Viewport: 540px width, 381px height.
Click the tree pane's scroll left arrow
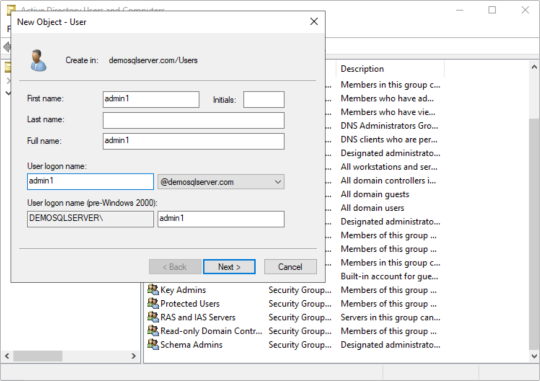point(7,356)
